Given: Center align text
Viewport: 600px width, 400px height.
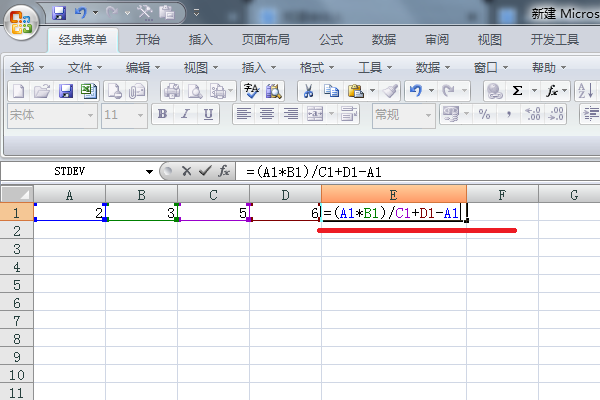Looking at the screenshot, I should pos(267,114).
